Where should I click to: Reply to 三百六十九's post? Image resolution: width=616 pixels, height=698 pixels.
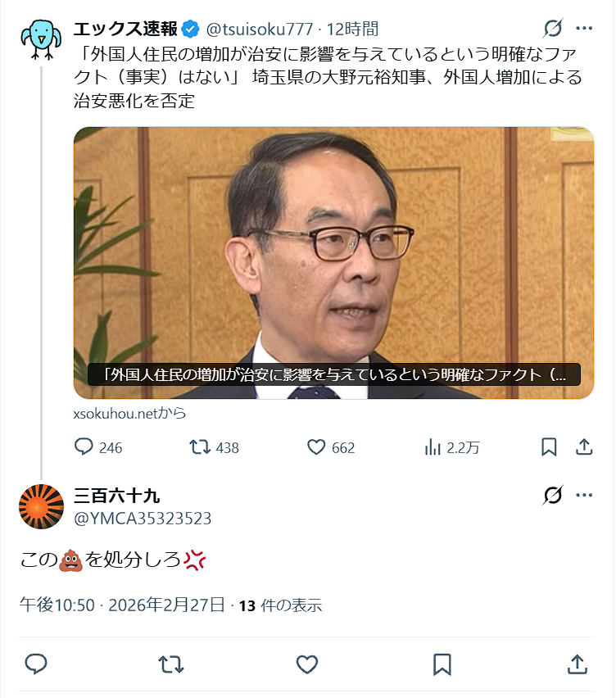pyautogui.click(x=36, y=664)
